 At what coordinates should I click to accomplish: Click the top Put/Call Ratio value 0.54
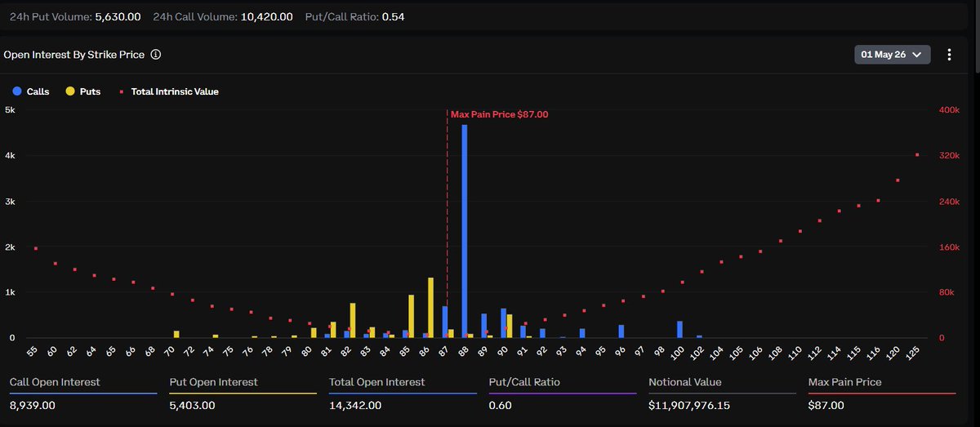coord(393,16)
